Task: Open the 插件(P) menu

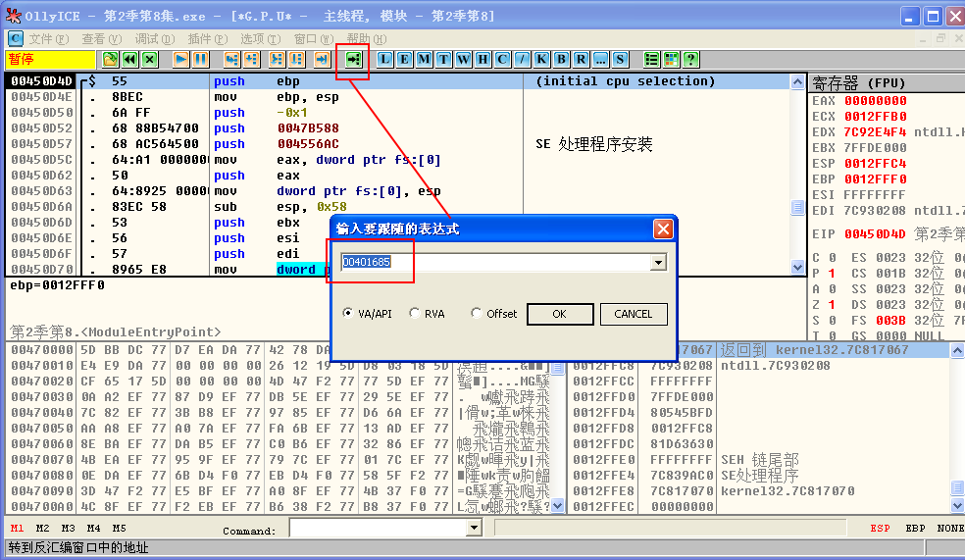Action: click(x=208, y=39)
